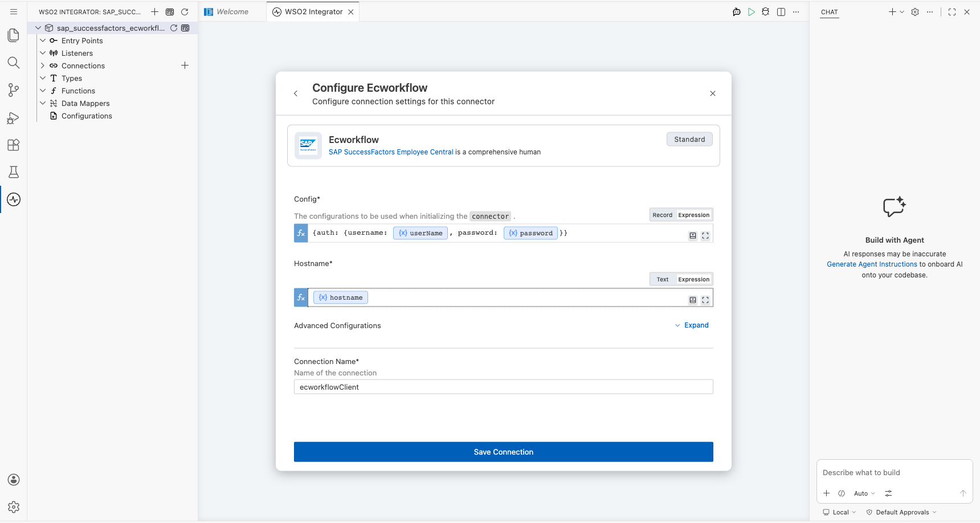Open Run and Debug view
Viewport: 980px width, 523px height.
pyautogui.click(x=14, y=117)
